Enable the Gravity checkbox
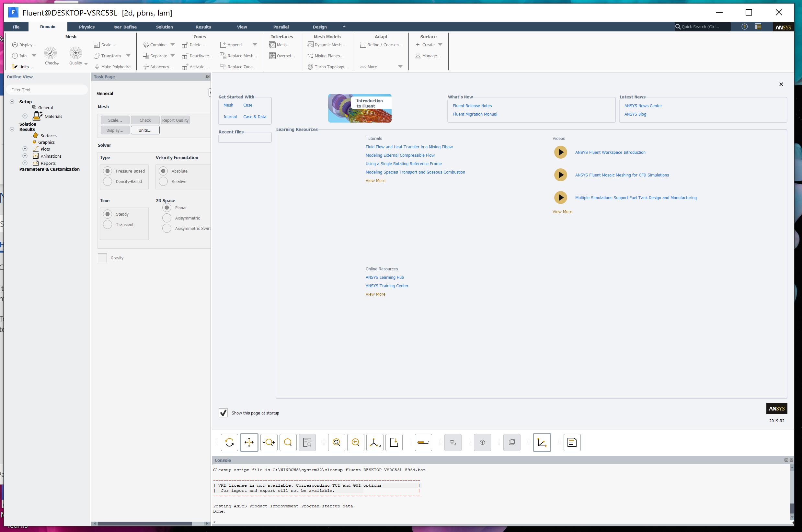Viewport: 802px width, 532px height. click(102, 258)
